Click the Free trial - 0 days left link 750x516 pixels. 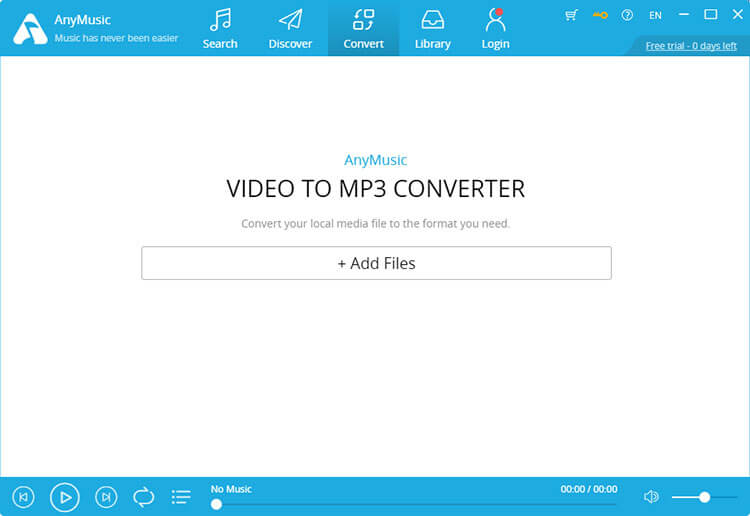(691, 46)
